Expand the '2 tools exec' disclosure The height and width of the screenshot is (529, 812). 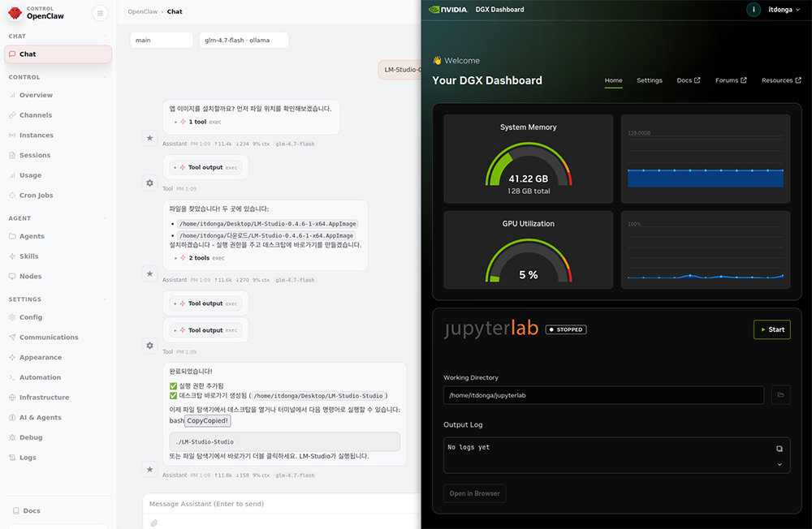pyautogui.click(x=200, y=258)
